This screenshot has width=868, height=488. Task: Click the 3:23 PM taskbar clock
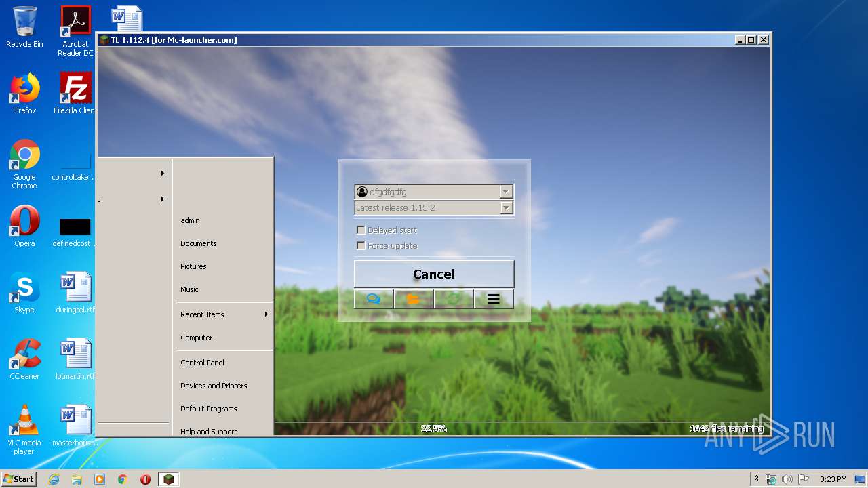(x=833, y=479)
